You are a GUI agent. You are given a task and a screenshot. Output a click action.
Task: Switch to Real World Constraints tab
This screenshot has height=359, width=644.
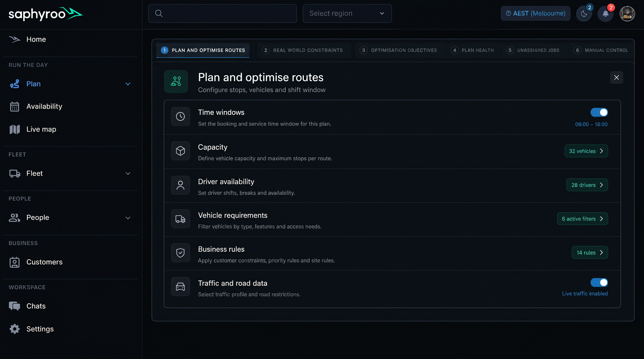click(x=304, y=50)
